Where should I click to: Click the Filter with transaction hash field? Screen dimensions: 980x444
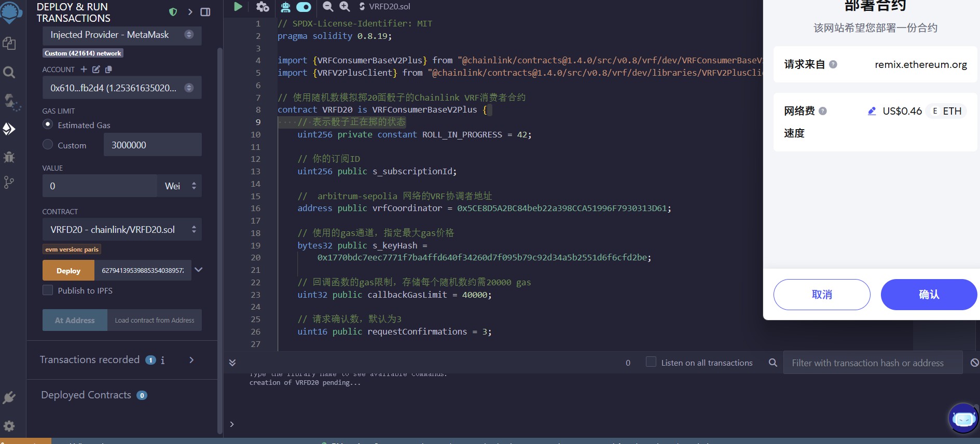[873, 363]
